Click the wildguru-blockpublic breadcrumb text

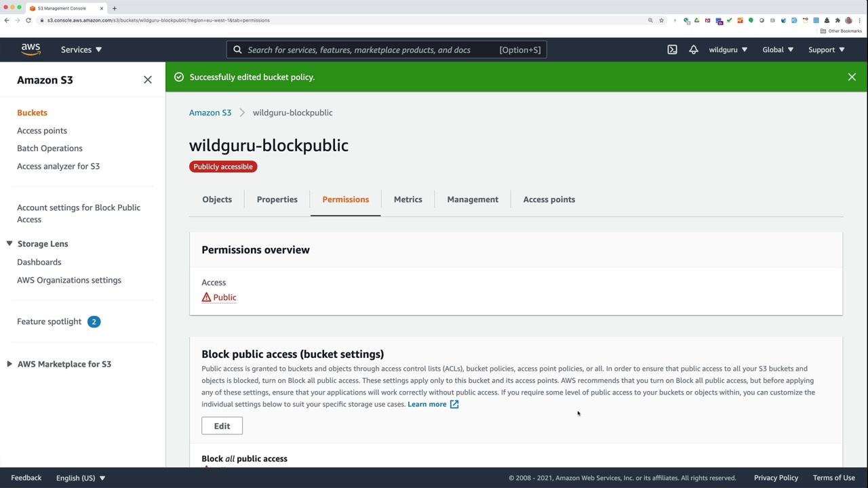point(293,113)
